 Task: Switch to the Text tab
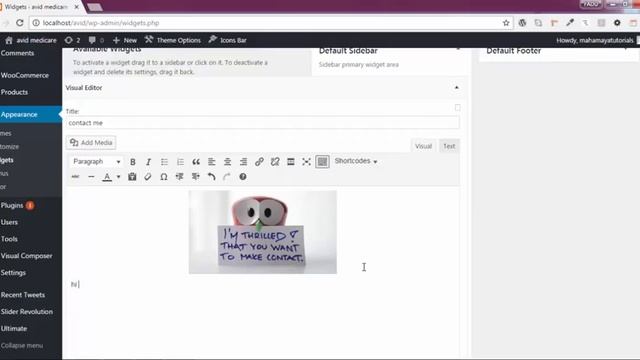point(449,146)
